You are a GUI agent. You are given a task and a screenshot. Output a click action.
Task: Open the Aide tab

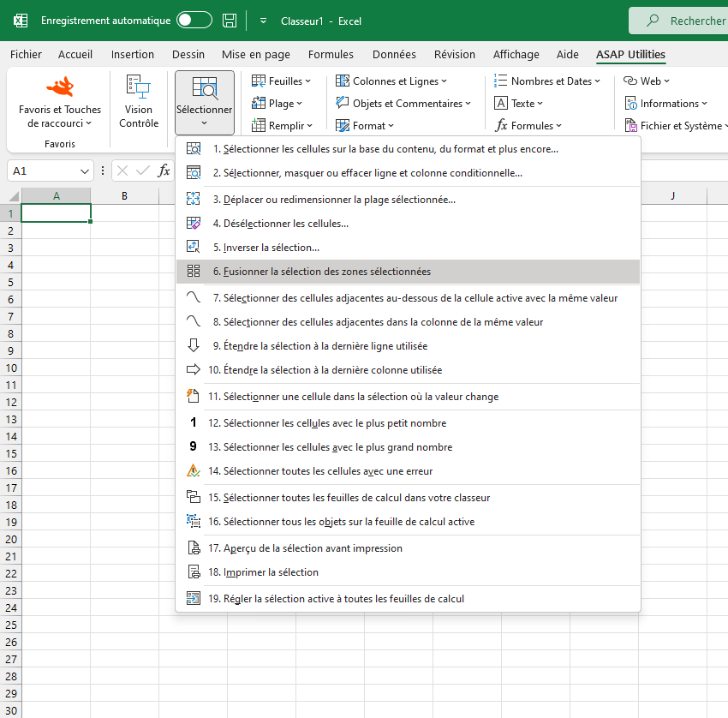(x=567, y=54)
